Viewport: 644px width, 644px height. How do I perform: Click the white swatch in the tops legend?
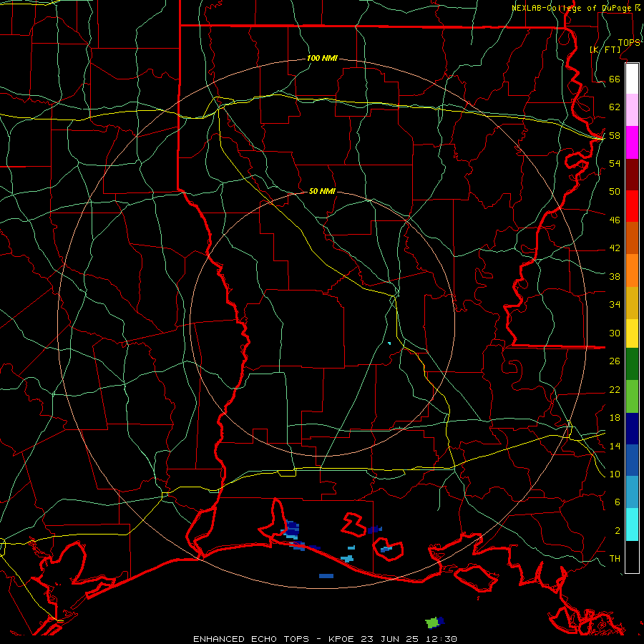click(632, 79)
